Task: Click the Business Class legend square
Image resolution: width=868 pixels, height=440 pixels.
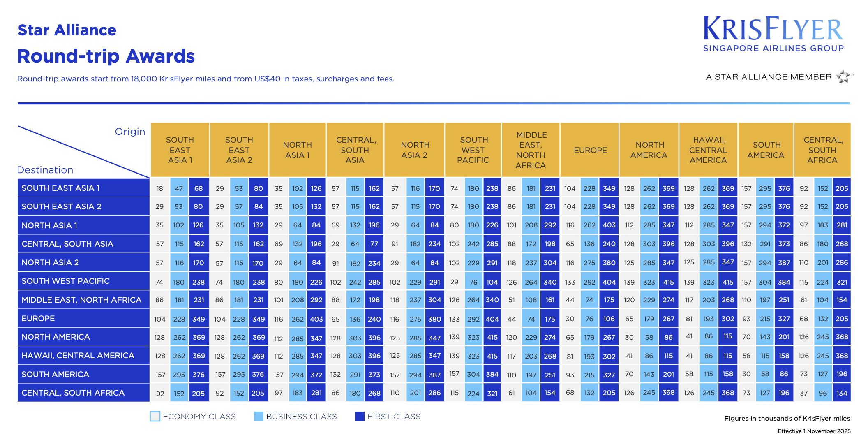Action: pyautogui.click(x=259, y=417)
